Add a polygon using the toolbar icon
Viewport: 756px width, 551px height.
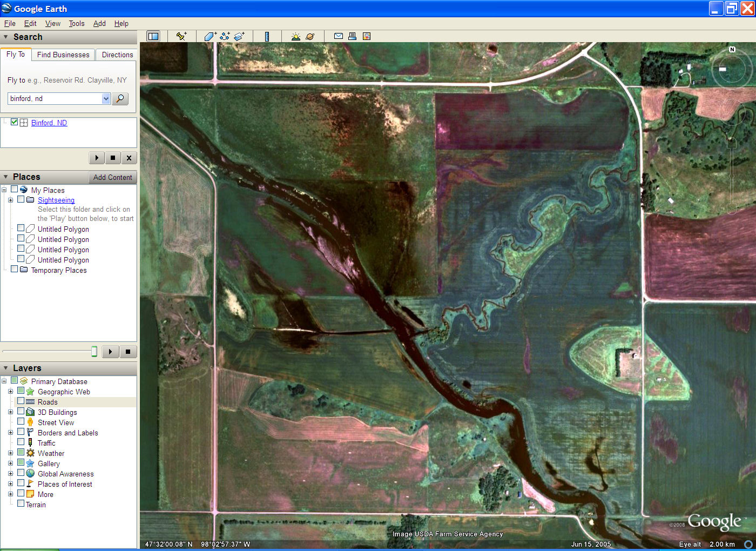click(x=210, y=36)
